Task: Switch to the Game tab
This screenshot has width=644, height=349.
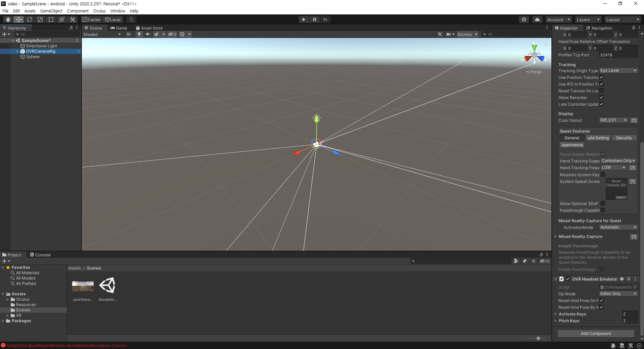Action: pos(119,28)
